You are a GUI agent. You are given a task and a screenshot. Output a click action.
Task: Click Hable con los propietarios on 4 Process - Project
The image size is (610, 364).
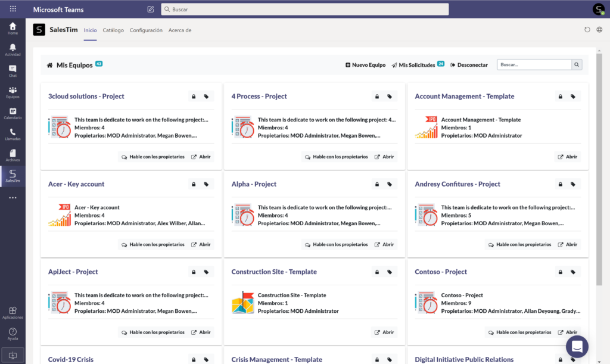click(x=336, y=157)
